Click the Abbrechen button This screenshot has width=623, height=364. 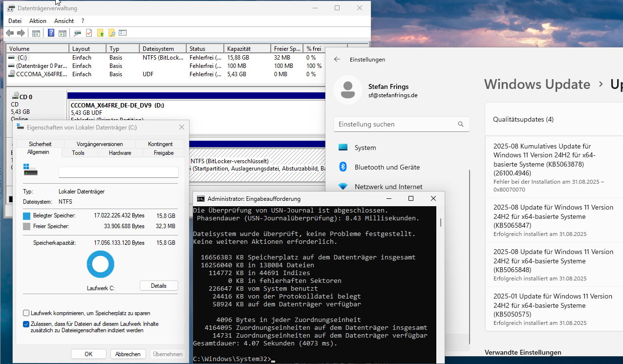point(128,354)
